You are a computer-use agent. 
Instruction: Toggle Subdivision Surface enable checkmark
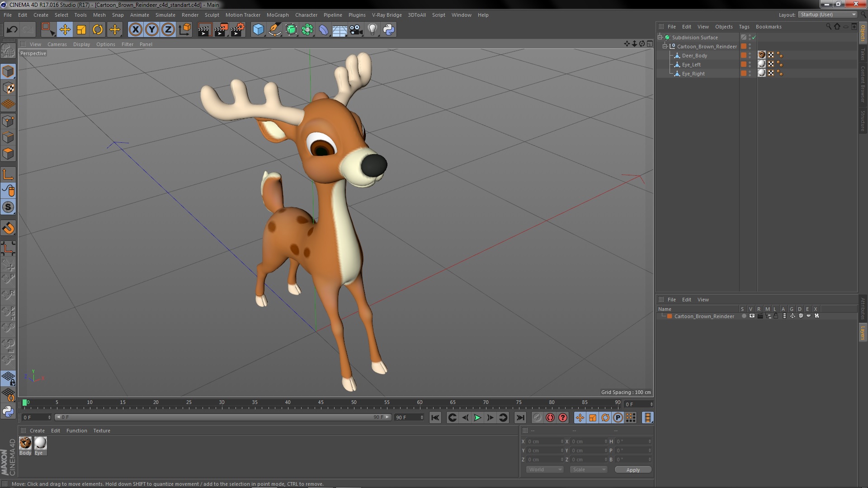pyautogui.click(x=754, y=38)
